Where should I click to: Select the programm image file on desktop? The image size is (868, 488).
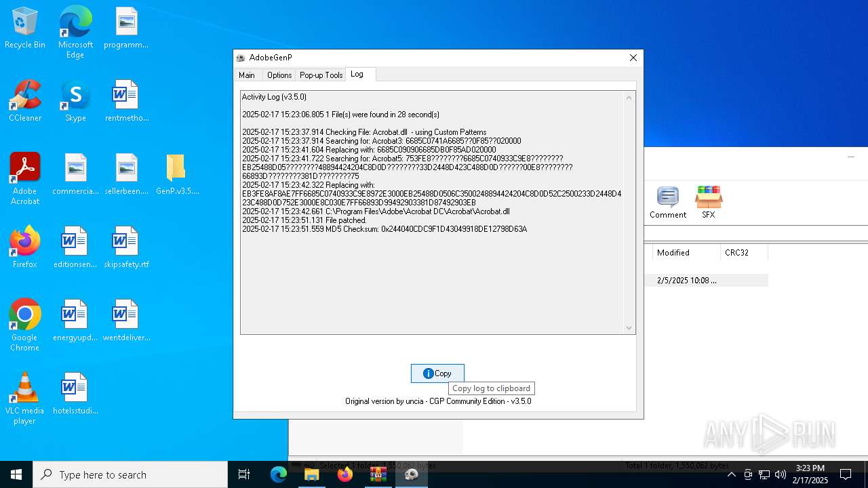(126, 28)
